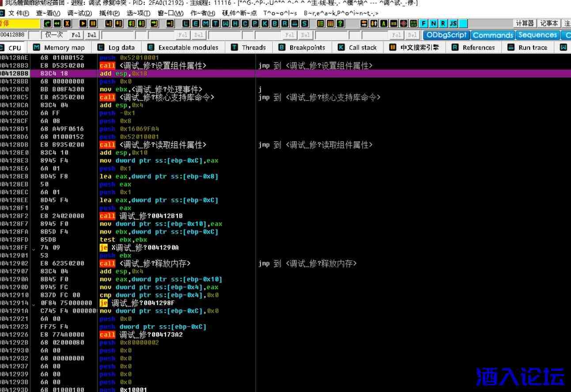Click the Fol button beside 仅一次
571x392 pixels.
pyautogui.click(x=76, y=35)
